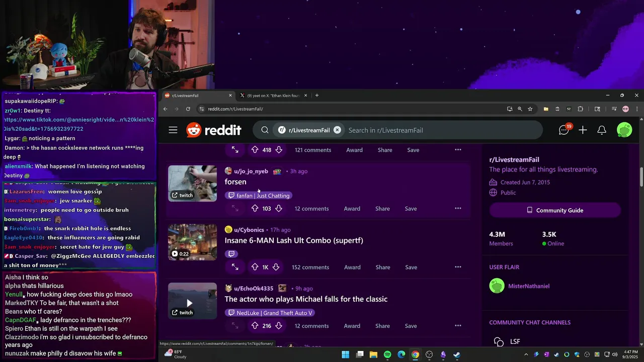Visit user Cybonics profile
Image resolution: width=644 pixels, height=362 pixels.
pos(249,230)
